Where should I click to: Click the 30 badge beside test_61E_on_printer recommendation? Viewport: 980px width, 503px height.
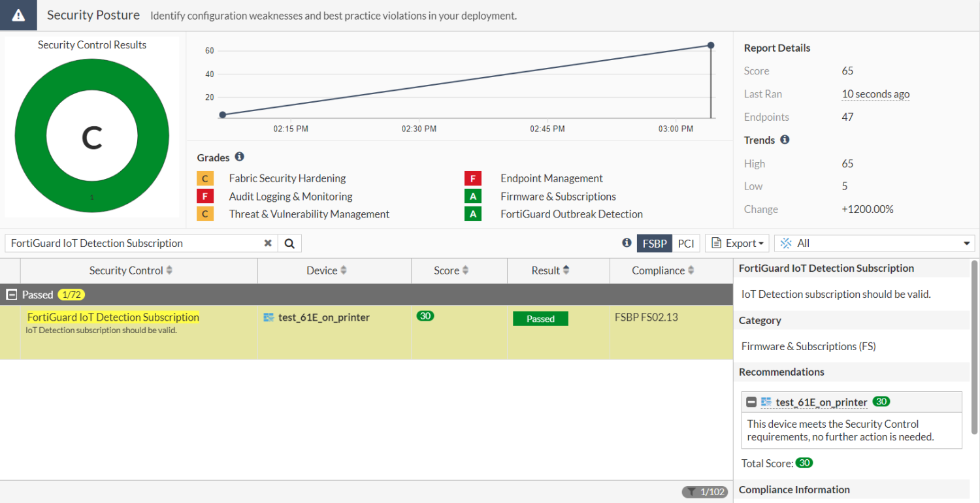tap(881, 402)
